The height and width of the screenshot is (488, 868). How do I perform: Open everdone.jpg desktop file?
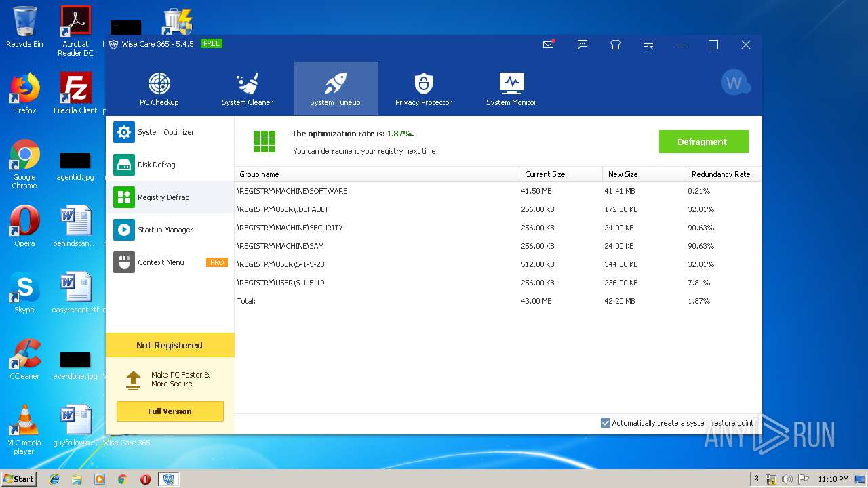(x=75, y=366)
